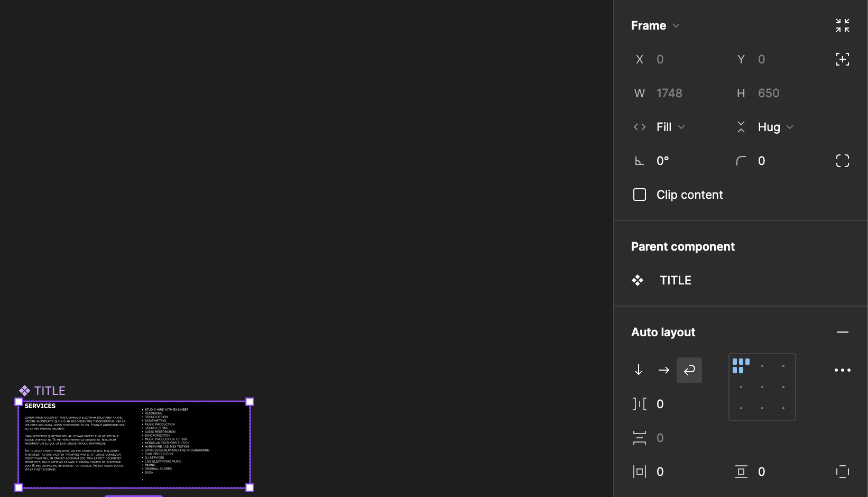Click the TITLE parent component diamond icon
Image resolution: width=868 pixels, height=497 pixels.
tap(638, 280)
